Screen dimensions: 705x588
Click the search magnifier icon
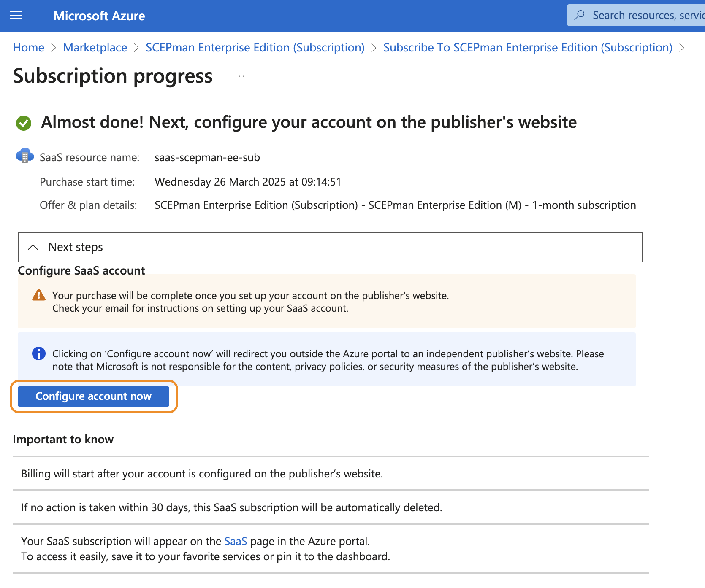point(580,15)
